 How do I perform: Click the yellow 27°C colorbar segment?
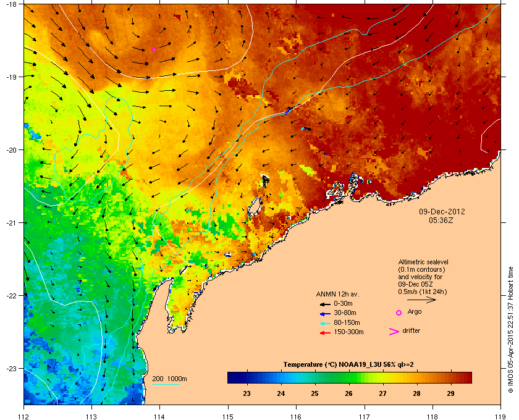(382, 377)
